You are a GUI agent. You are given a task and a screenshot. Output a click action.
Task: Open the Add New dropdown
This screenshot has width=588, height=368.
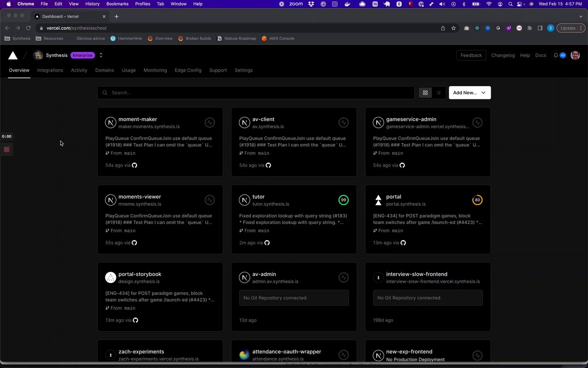[469, 92]
